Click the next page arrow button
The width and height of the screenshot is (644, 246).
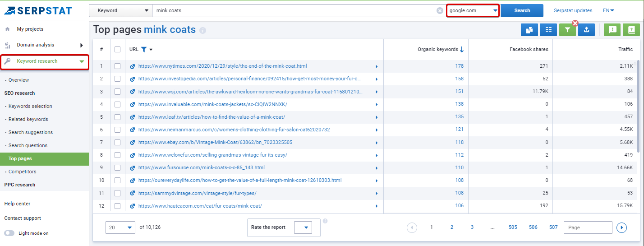(621, 227)
